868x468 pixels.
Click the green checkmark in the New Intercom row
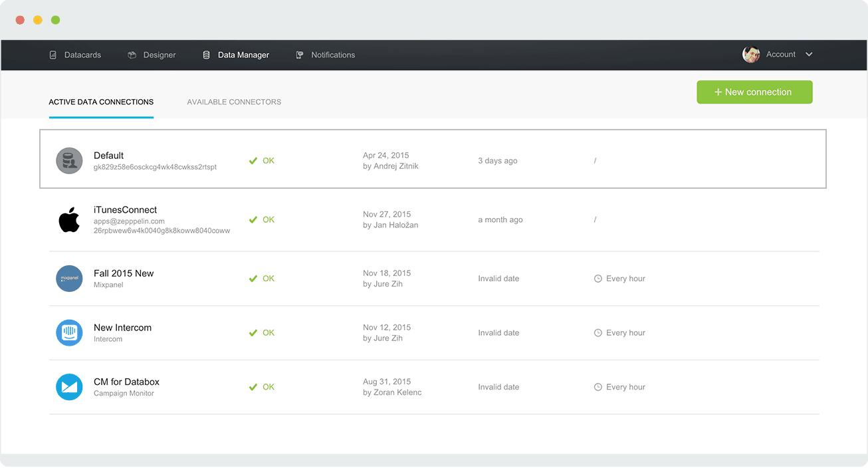click(253, 333)
